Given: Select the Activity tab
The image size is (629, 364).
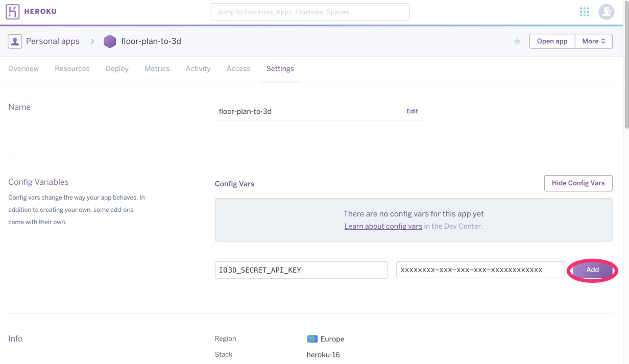Looking at the screenshot, I should 198,68.
